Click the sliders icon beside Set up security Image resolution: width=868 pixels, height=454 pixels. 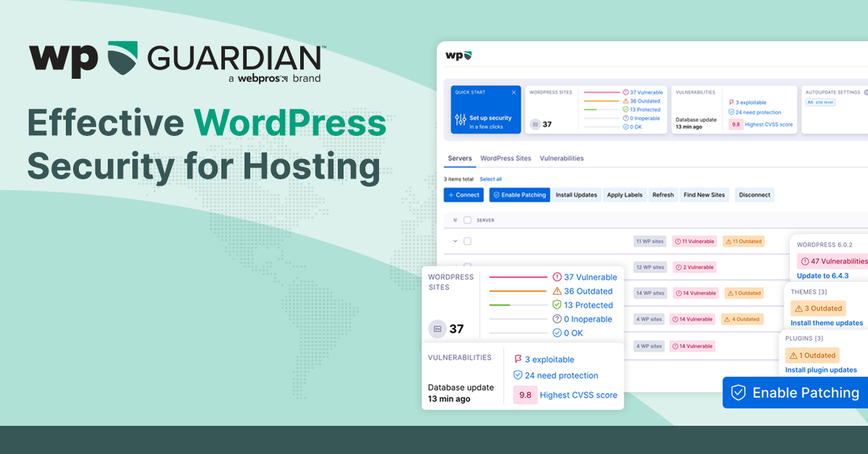(x=461, y=119)
